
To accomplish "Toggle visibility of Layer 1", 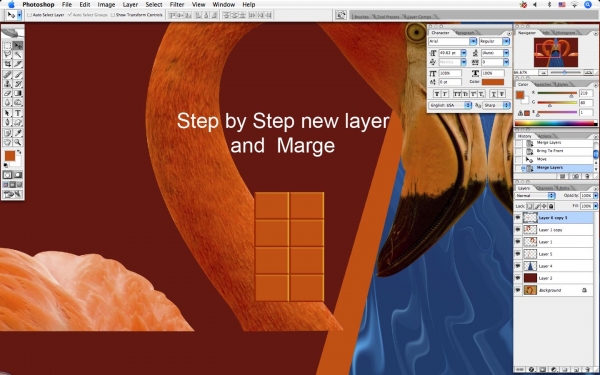I will [x=518, y=242].
